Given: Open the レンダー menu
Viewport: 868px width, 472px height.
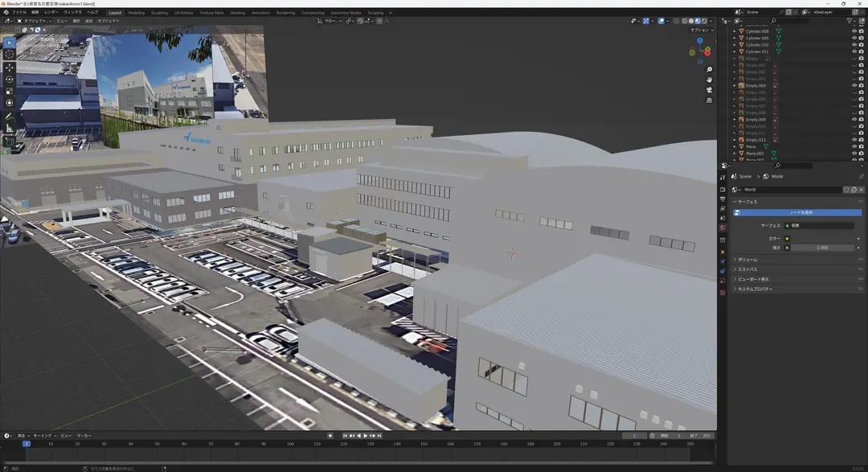Looking at the screenshot, I should coord(51,12).
